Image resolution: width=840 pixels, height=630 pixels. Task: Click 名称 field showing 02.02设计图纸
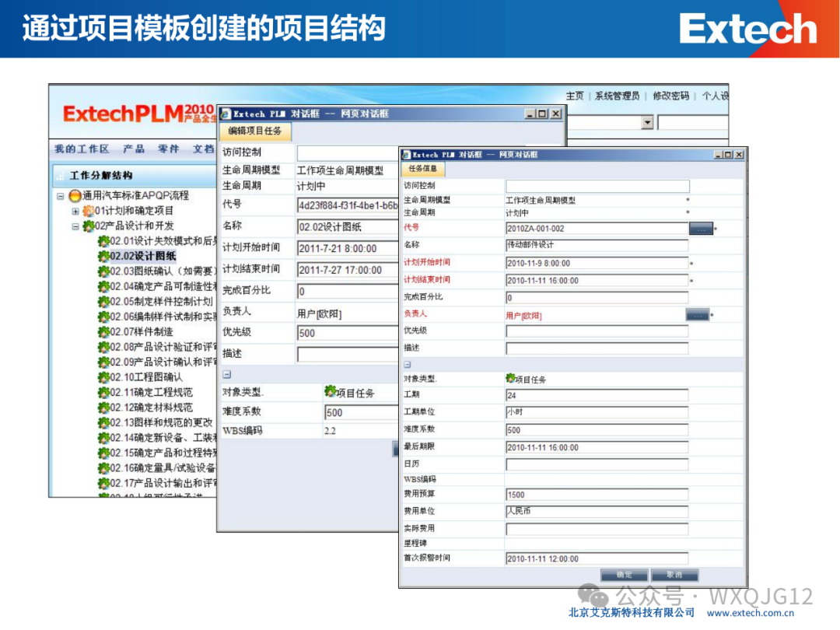coord(348,226)
